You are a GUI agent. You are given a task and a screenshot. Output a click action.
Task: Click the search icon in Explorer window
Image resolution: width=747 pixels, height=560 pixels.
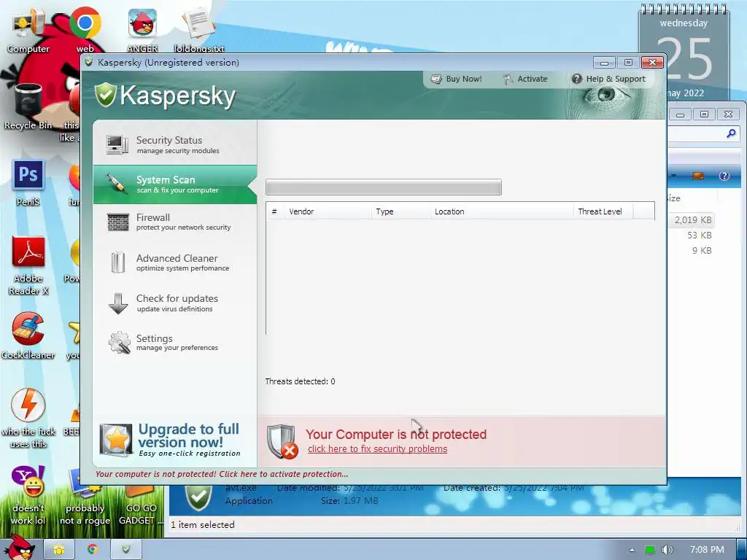coord(731,134)
